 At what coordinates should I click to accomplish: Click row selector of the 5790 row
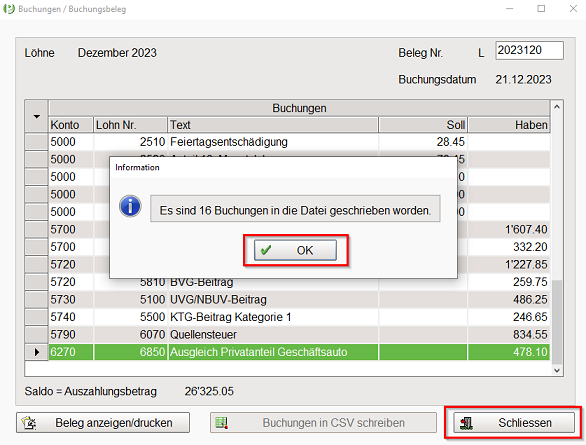(37, 335)
